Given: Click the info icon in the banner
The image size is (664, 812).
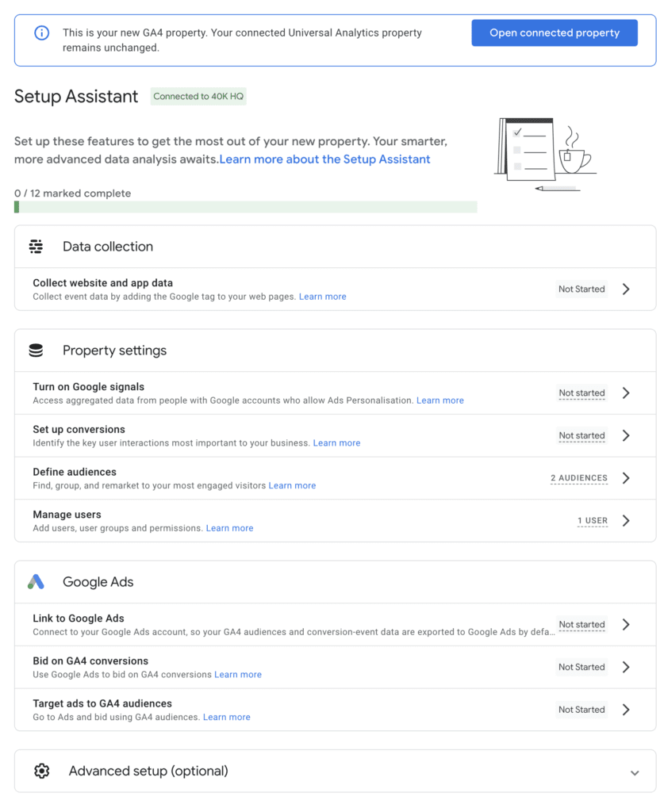Looking at the screenshot, I should coord(41,33).
